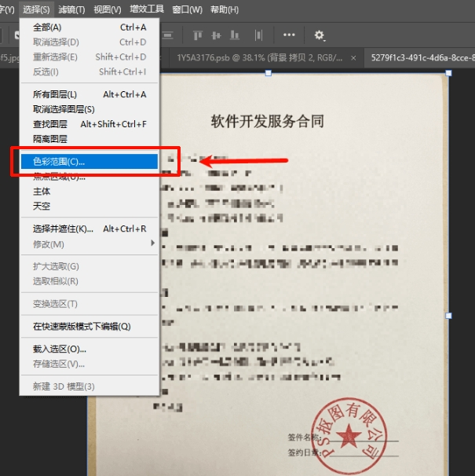Click the align top edges icon
The height and width of the screenshot is (476, 475).
coord(198,35)
